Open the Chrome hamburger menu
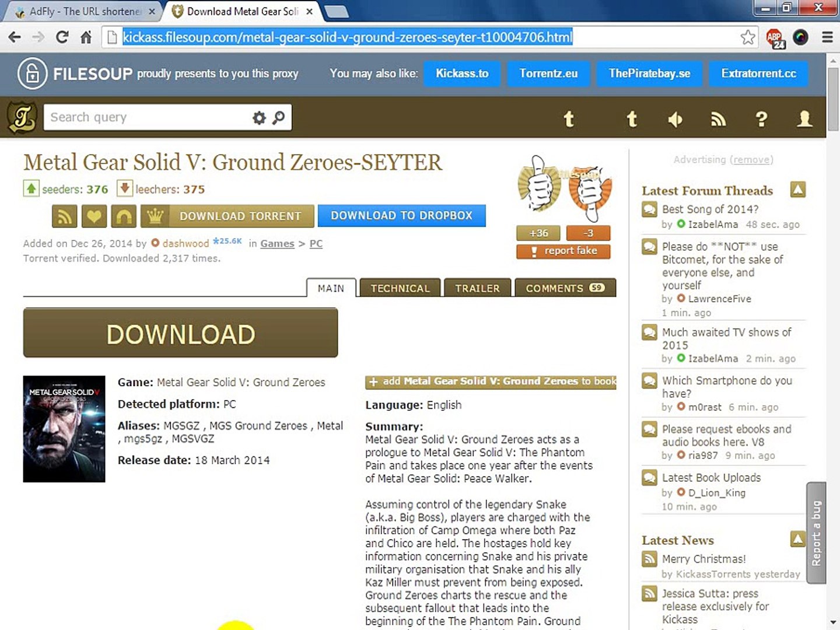This screenshot has height=630, width=840. [827, 37]
